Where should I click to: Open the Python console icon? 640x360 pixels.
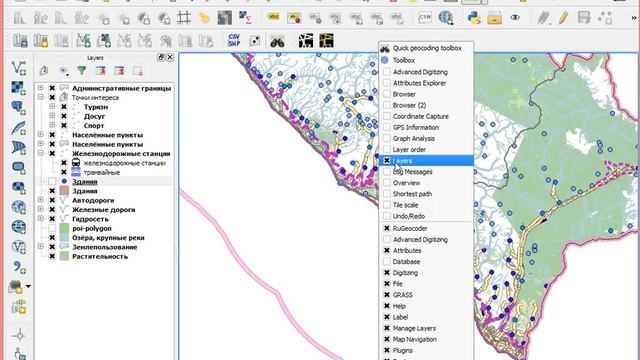tap(474, 18)
